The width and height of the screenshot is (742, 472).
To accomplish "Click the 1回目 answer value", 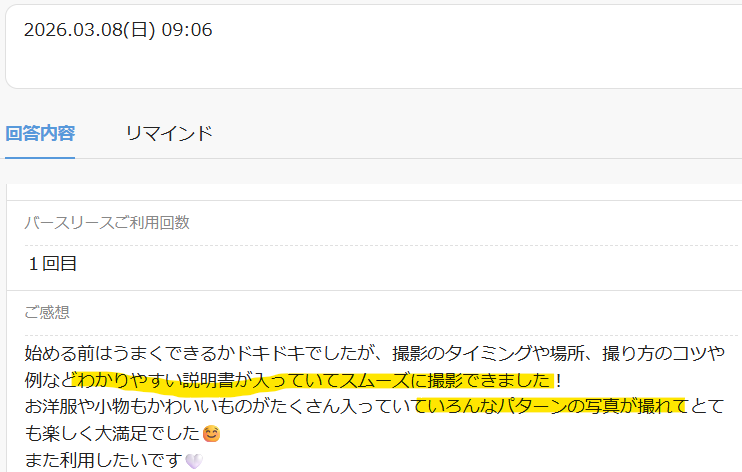I will [52, 264].
